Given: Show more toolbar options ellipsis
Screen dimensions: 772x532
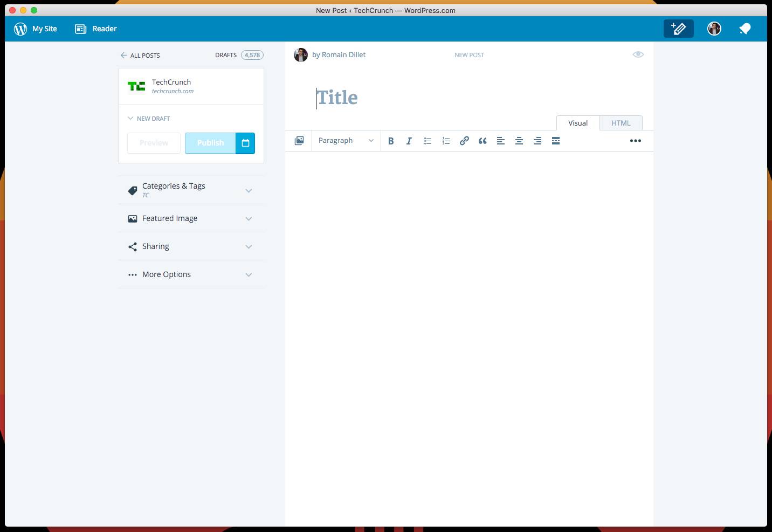Looking at the screenshot, I should click(636, 141).
